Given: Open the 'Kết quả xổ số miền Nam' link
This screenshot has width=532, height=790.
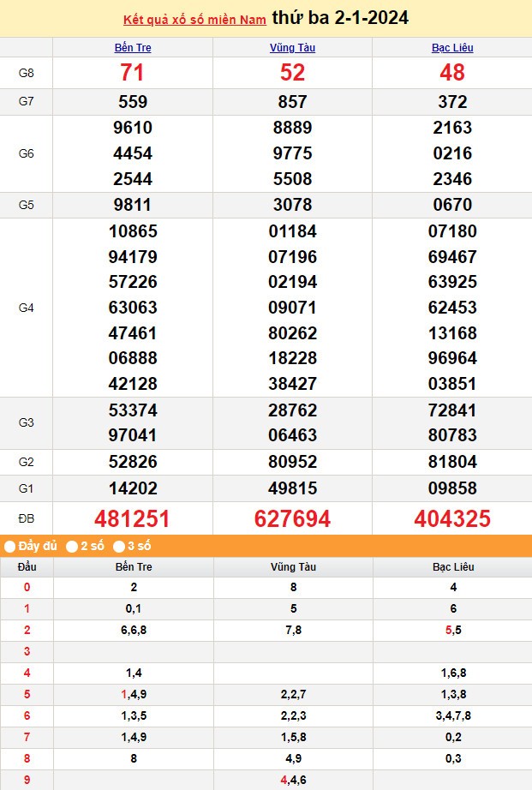Looking at the screenshot, I should 194,19.
